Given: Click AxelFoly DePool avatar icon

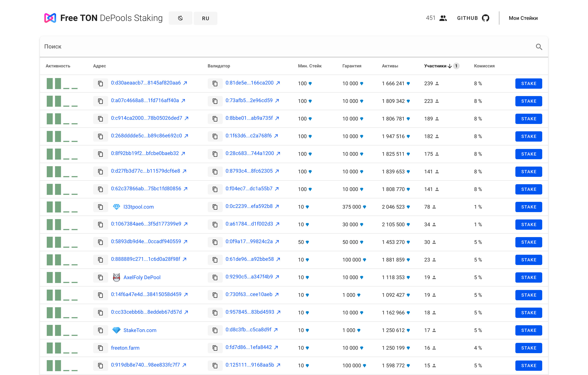Looking at the screenshot, I should tap(116, 277).
